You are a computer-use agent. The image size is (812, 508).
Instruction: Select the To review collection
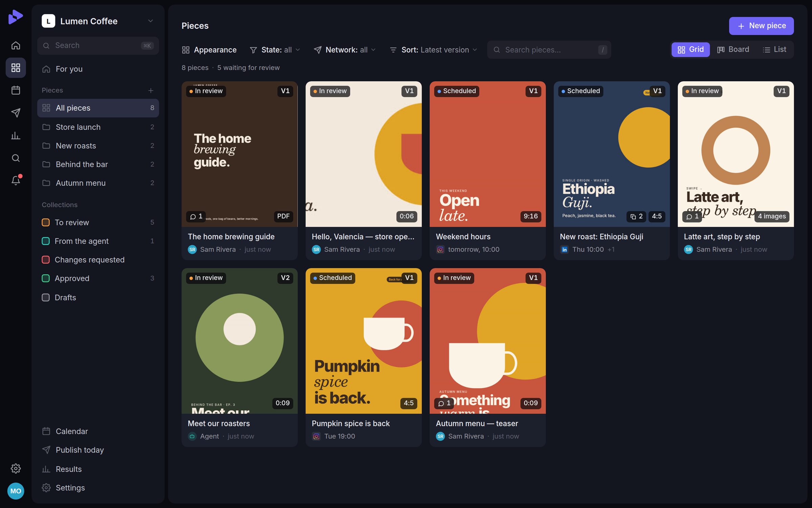click(x=98, y=223)
